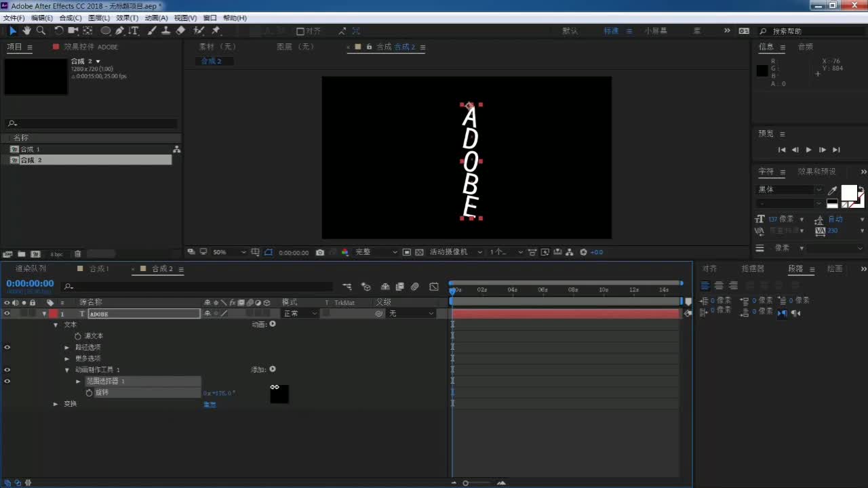
Task: Select the Clone Stamp tool
Action: pos(166,30)
